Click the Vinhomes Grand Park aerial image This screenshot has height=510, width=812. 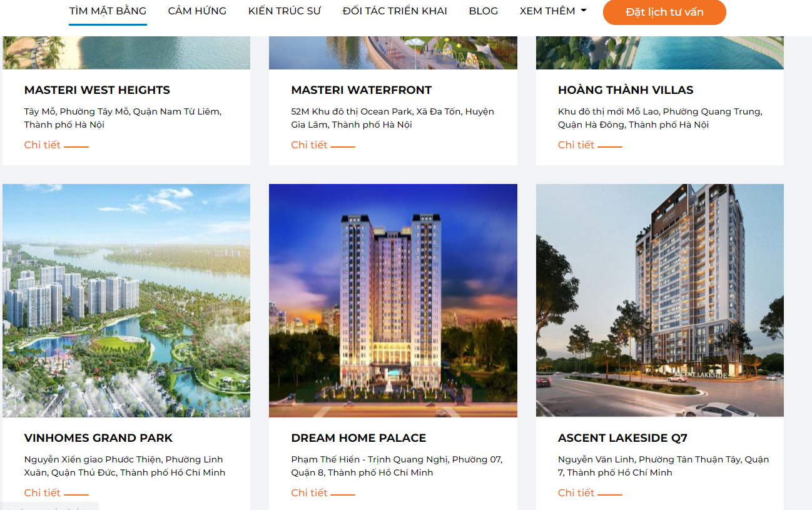(126, 300)
